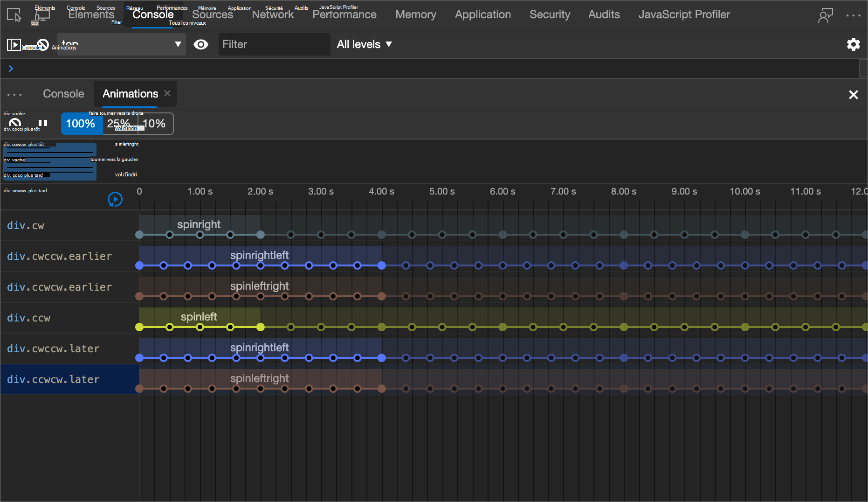Open the Console tab in the drawer
Image resolution: width=868 pixels, height=502 pixels.
(x=63, y=94)
